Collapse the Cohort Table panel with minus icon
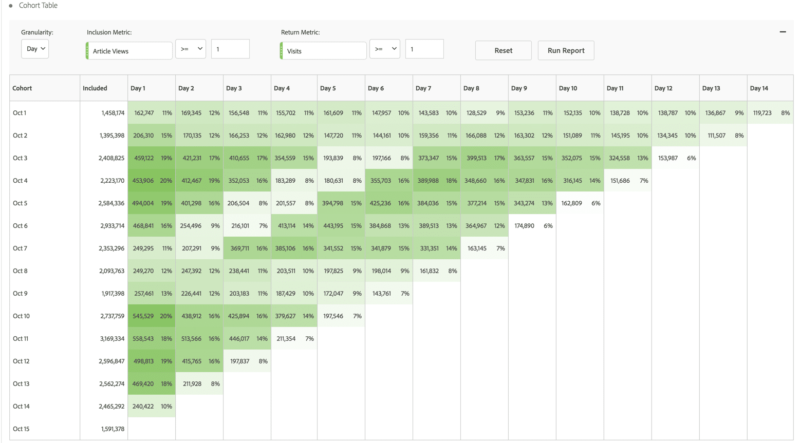The width and height of the screenshot is (800, 443). (783, 32)
